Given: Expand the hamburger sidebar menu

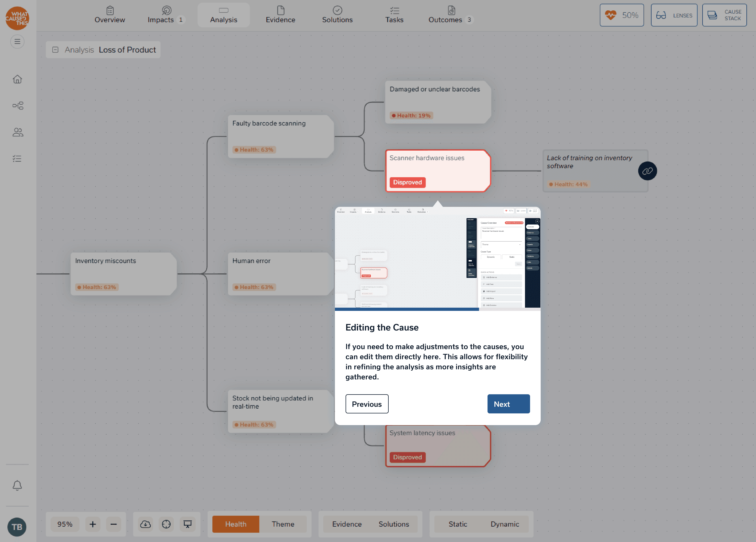Looking at the screenshot, I should point(17,42).
